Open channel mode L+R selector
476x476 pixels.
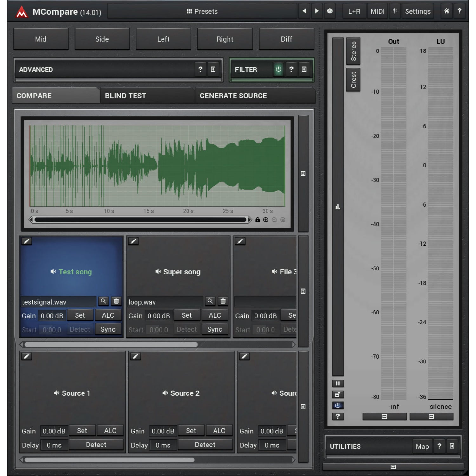pyautogui.click(x=354, y=11)
